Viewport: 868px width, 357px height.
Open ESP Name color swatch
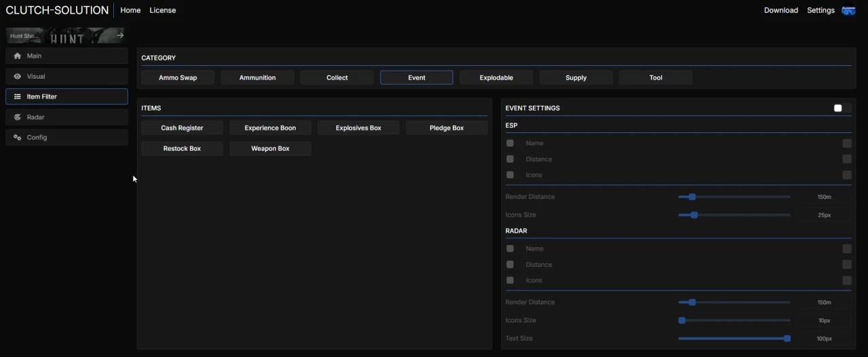click(x=847, y=143)
